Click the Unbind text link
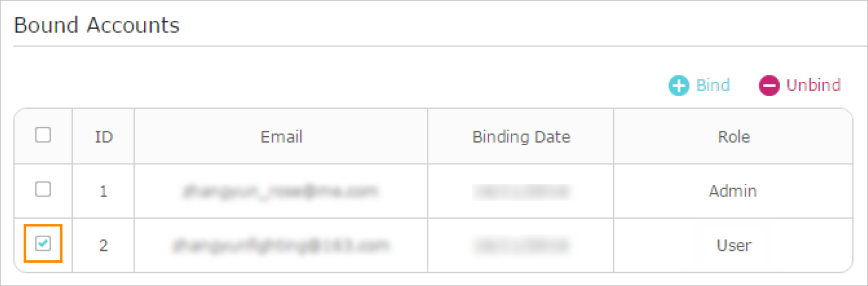868x286 pixels. tap(813, 85)
